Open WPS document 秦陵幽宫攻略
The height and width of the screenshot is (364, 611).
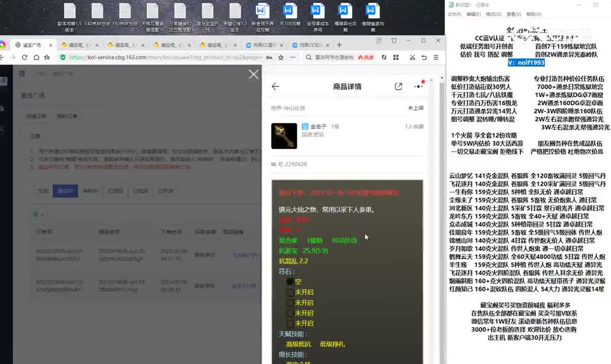pyautogui.click(x=373, y=18)
